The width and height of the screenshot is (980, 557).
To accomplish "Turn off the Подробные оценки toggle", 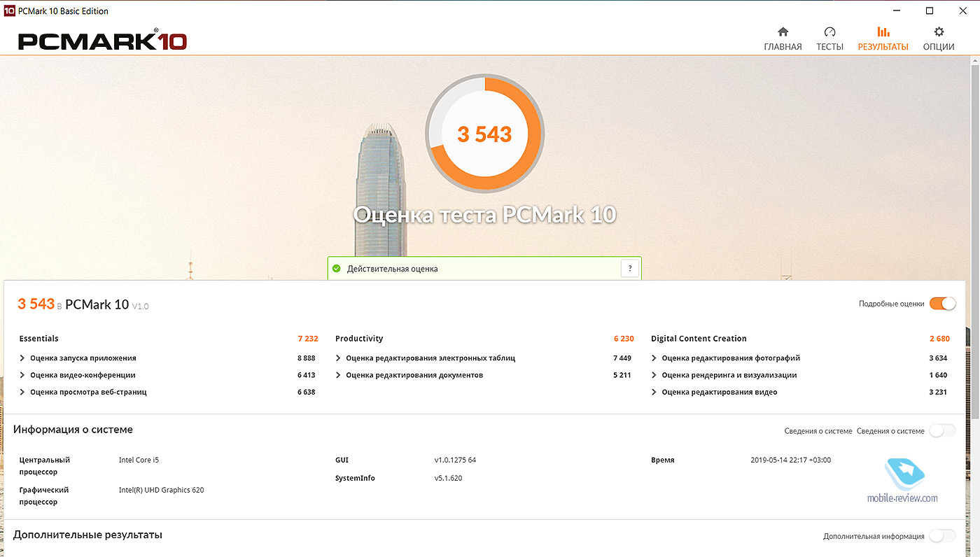I will (942, 304).
